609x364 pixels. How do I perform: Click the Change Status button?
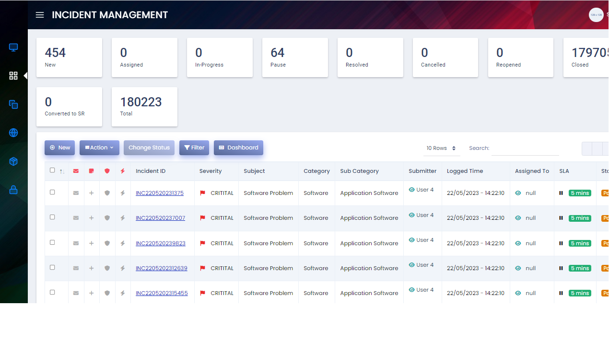pyautogui.click(x=149, y=148)
